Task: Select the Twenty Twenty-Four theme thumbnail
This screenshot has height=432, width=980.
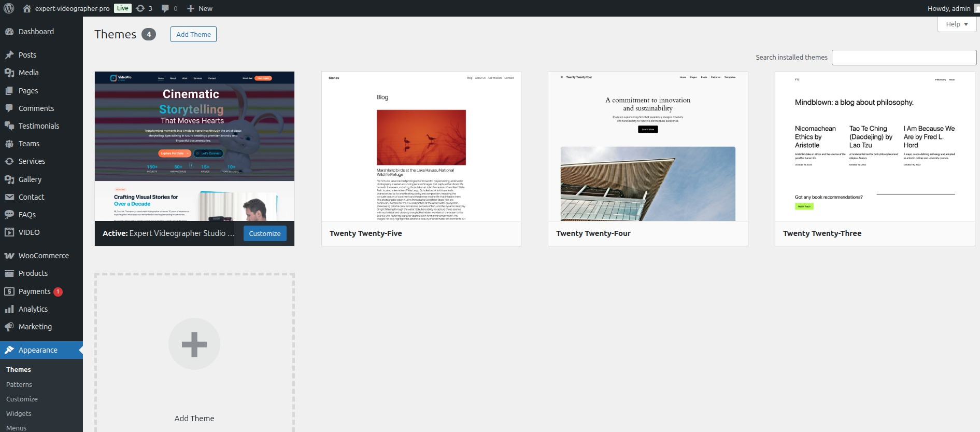Action: click(x=648, y=146)
